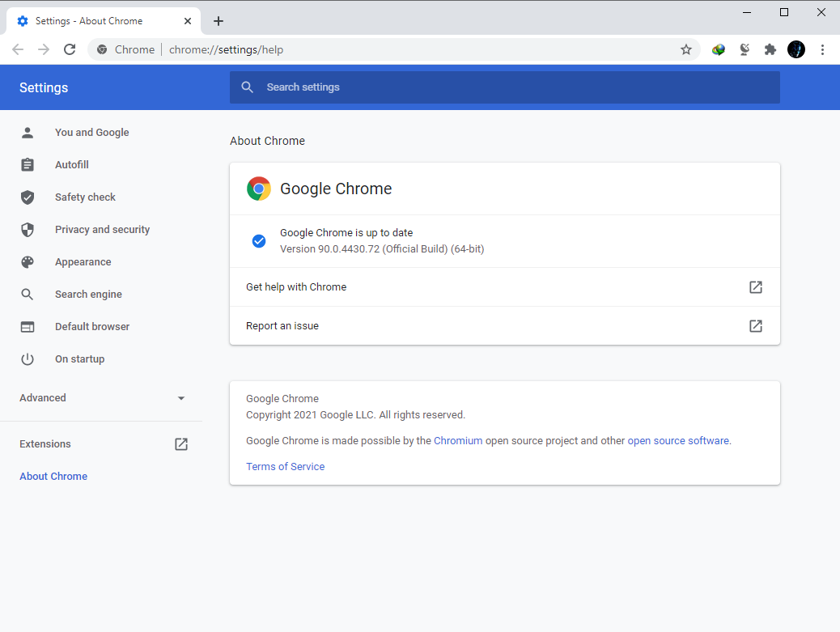Open the open source software link
The image size is (840, 632).
tap(678, 441)
